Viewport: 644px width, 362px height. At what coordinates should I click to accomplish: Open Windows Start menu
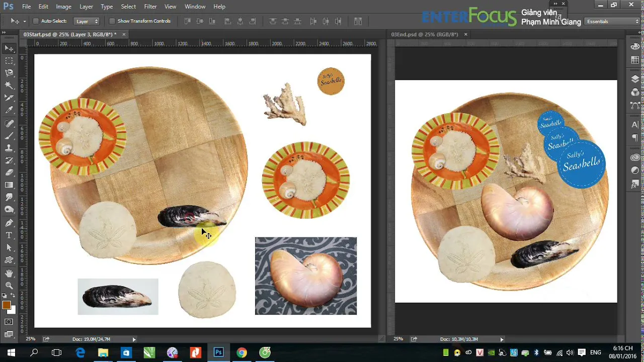pyautogui.click(x=11, y=352)
